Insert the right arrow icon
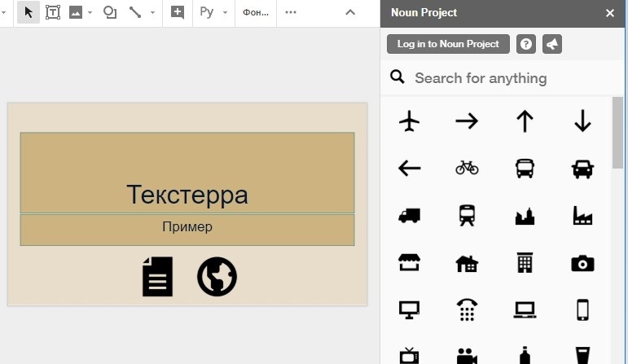The width and height of the screenshot is (628, 364). pyautogui.click(x=467, y=121)
